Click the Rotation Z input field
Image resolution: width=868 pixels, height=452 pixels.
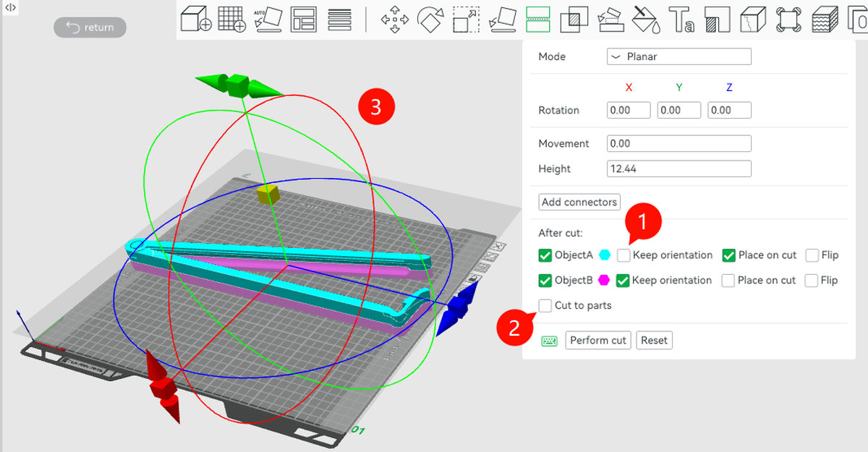click(x=730, y=110)
